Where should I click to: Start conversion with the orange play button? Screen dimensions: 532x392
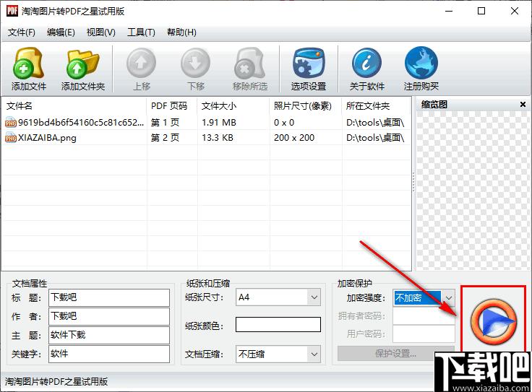(493, 321)
